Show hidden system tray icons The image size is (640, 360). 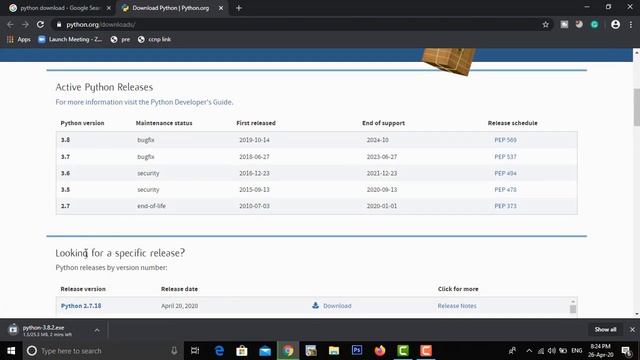pyautogui.click(x=529, y=351)
